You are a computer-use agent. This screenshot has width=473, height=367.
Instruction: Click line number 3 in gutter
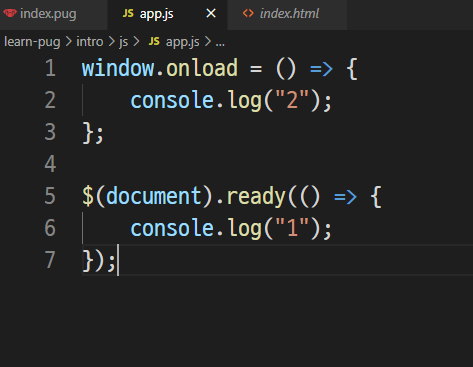tap(50, 132)
